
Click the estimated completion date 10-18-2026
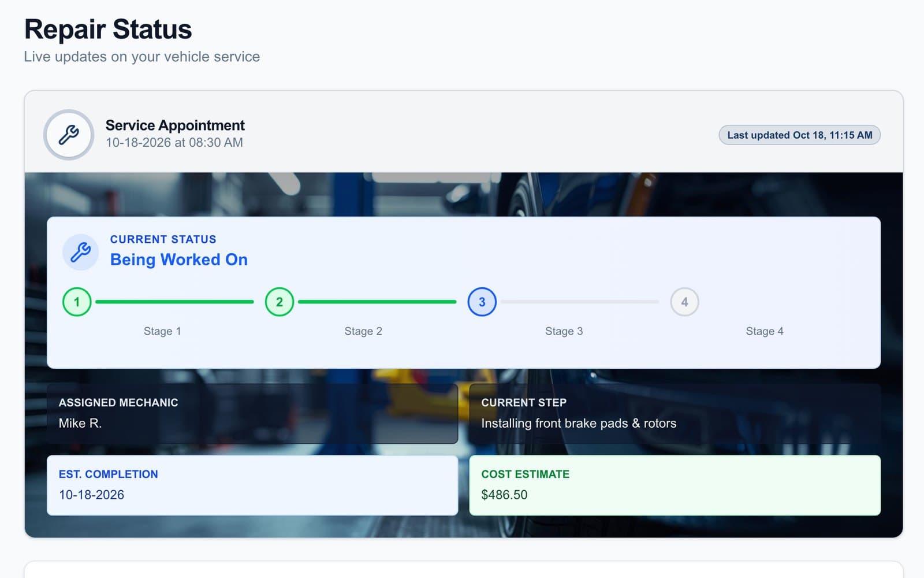(91, 495)
